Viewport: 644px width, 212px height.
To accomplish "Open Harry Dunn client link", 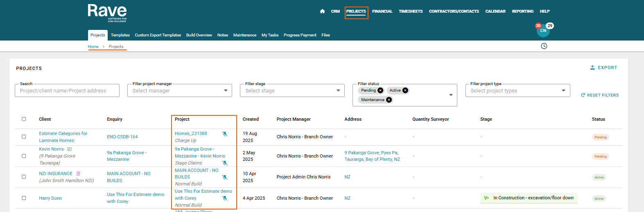I will (50, 198).
